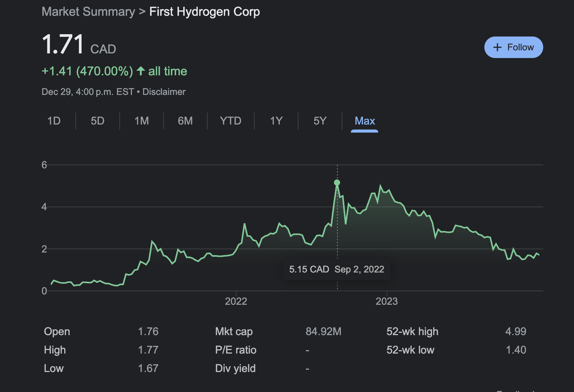Image resolution: width=574 pixels, height=392 pixels.
Task: Click the y-axis label 6
Action: (x=44, y=165)
